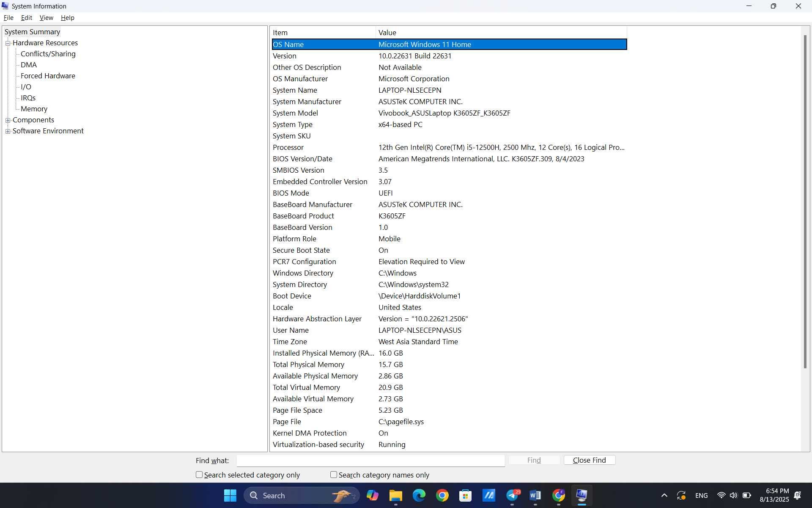The width and height of the screenshot is (812, 508).
Task: Enable Search selected category only
Action: click(x=199, y=475)
